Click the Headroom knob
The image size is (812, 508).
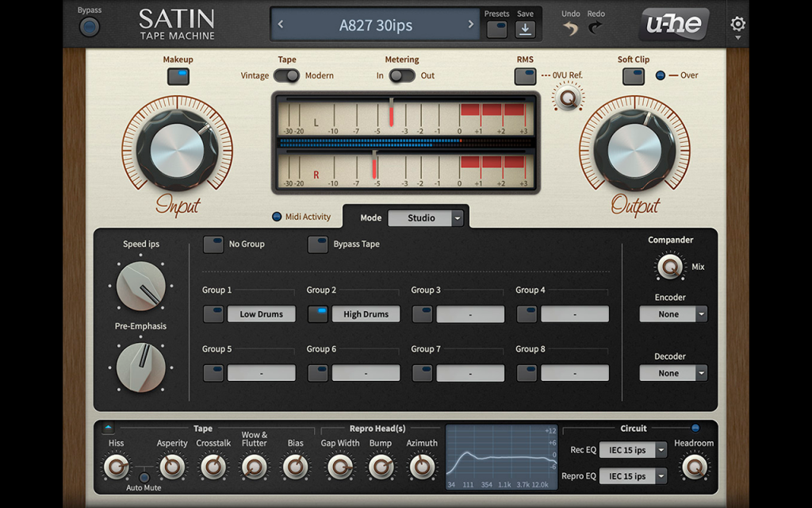694,467
